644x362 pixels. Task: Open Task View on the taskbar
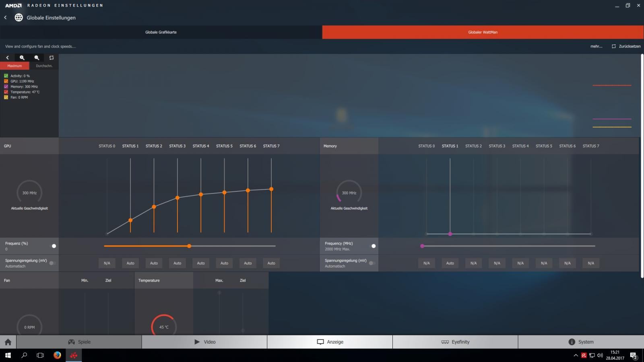40,355
